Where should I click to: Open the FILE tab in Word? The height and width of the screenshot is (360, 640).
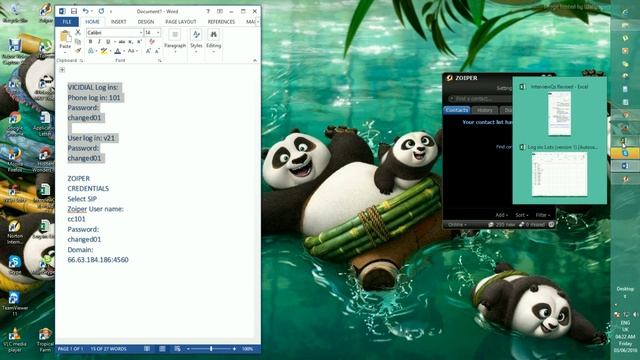(67, 22)
